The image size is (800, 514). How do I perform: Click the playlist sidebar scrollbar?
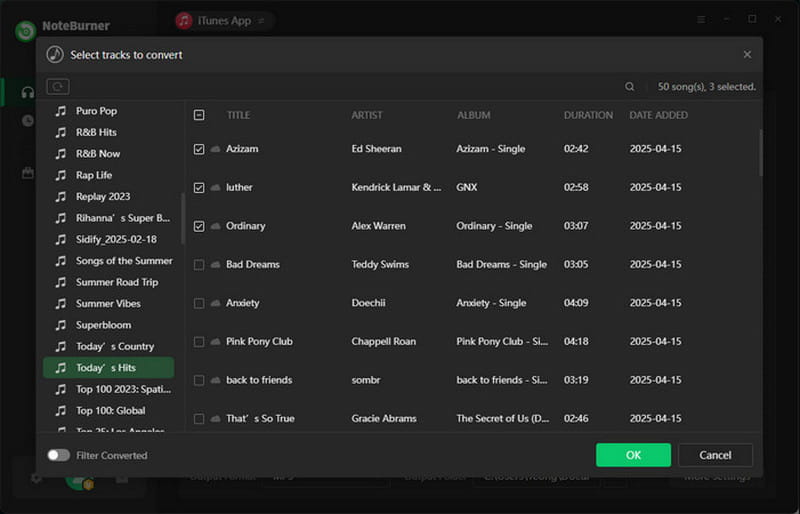(x=183, y=218)
